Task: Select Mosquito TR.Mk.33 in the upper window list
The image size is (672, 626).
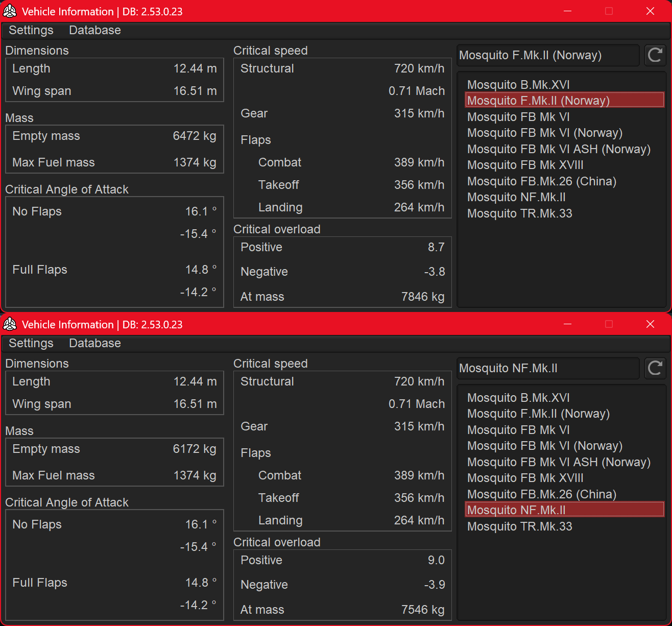Action: 565,213
